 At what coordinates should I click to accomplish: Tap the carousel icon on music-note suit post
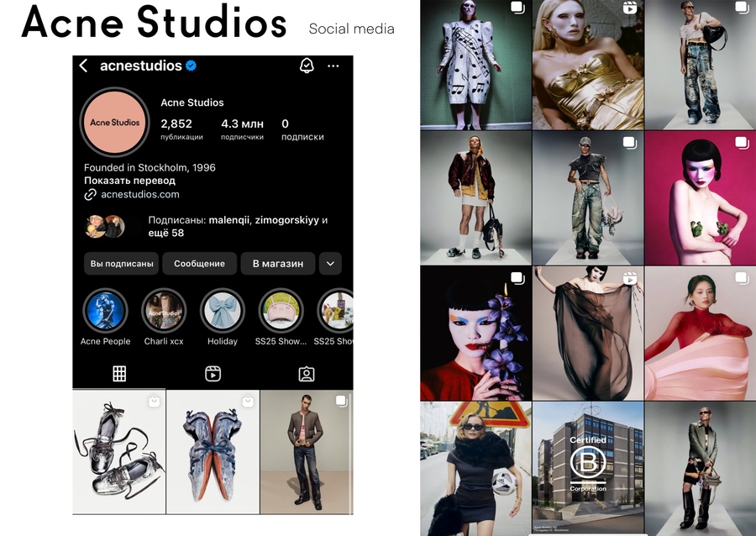pos(517,8)
